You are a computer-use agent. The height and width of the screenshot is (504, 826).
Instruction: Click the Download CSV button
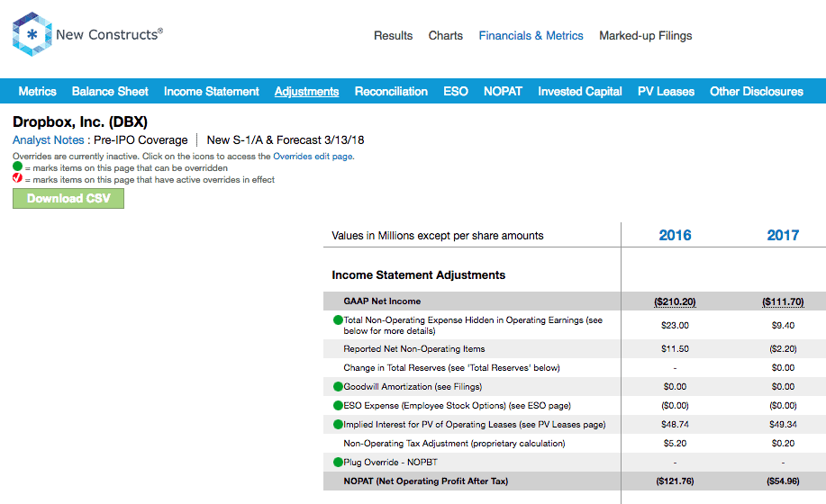coord(68,198)
